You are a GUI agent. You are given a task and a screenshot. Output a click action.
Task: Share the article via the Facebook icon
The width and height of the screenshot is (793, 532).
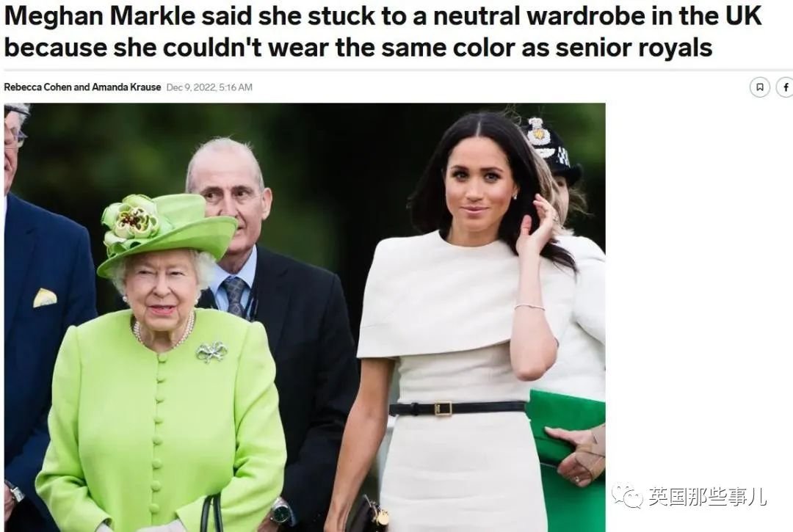click(x=786, y=87)
